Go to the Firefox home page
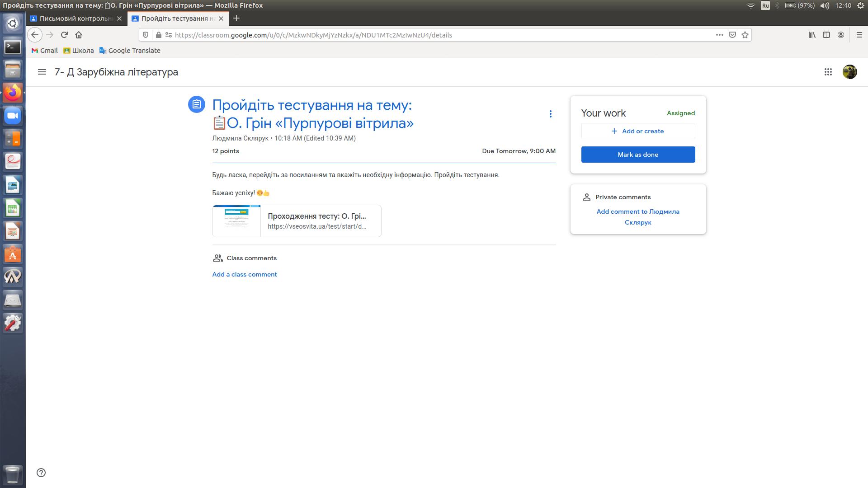This screenshot has height=488, width=868. 79,35
